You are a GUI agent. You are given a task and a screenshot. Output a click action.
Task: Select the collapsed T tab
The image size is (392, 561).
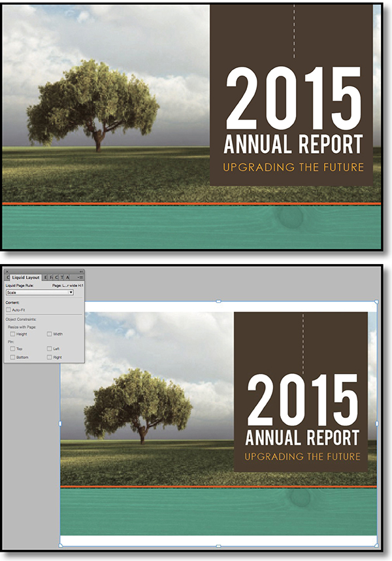coord(62,278)
